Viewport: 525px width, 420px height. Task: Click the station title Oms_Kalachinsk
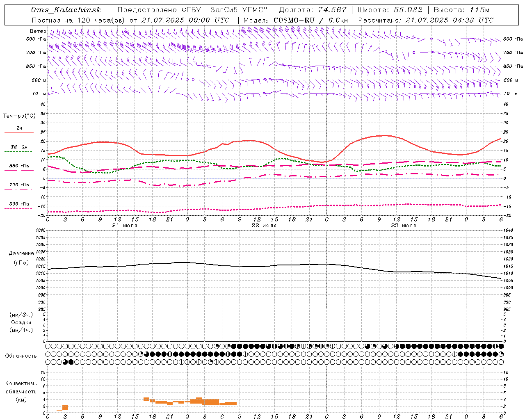(x=66, y=10)
